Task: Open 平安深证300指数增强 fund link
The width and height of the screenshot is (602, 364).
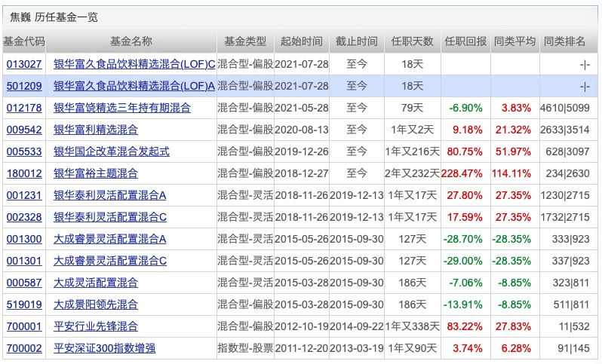Action: point(104,348)
